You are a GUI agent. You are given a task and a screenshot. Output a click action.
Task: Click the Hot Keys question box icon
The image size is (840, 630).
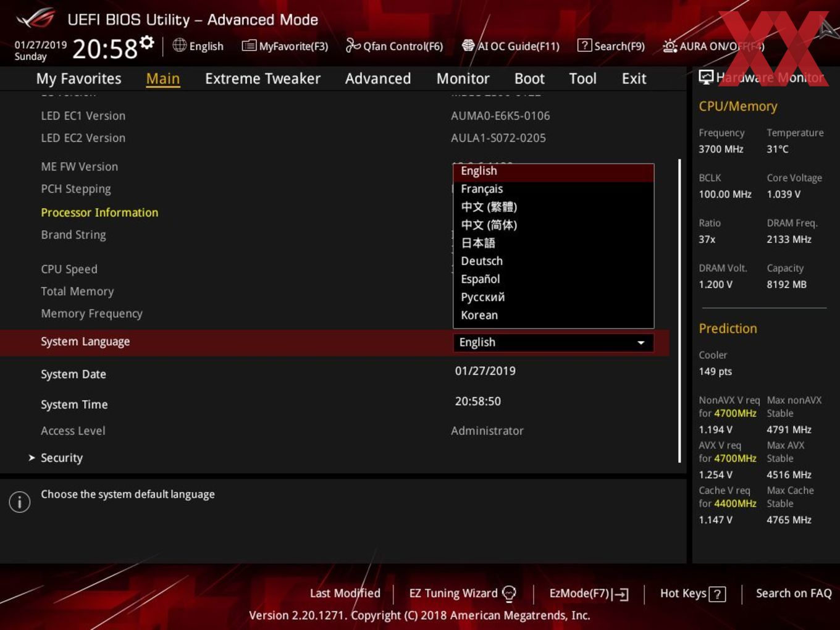click(717, 594)
